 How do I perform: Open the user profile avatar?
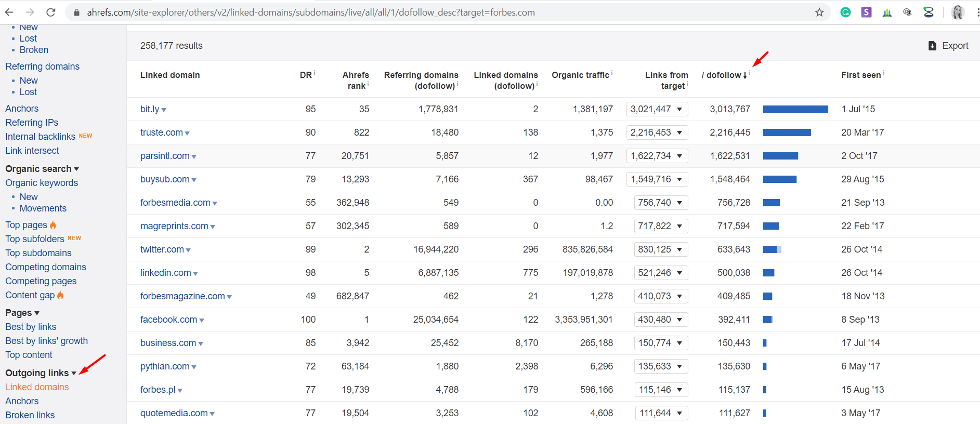click(958, 12)
